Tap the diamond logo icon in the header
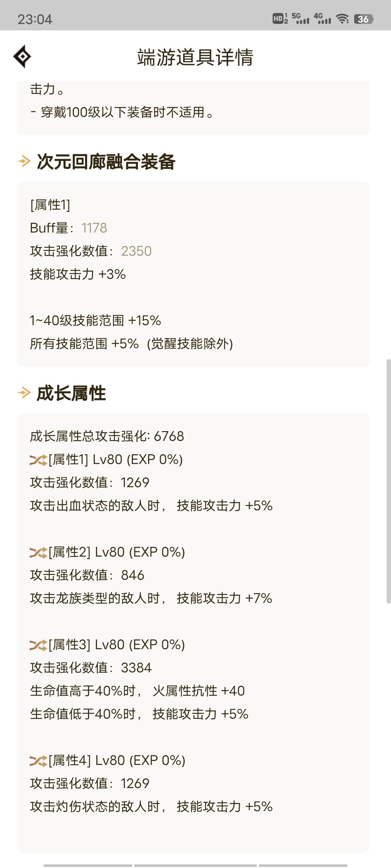391x868 pixels. pyautogui.click(x=22, y=56)
